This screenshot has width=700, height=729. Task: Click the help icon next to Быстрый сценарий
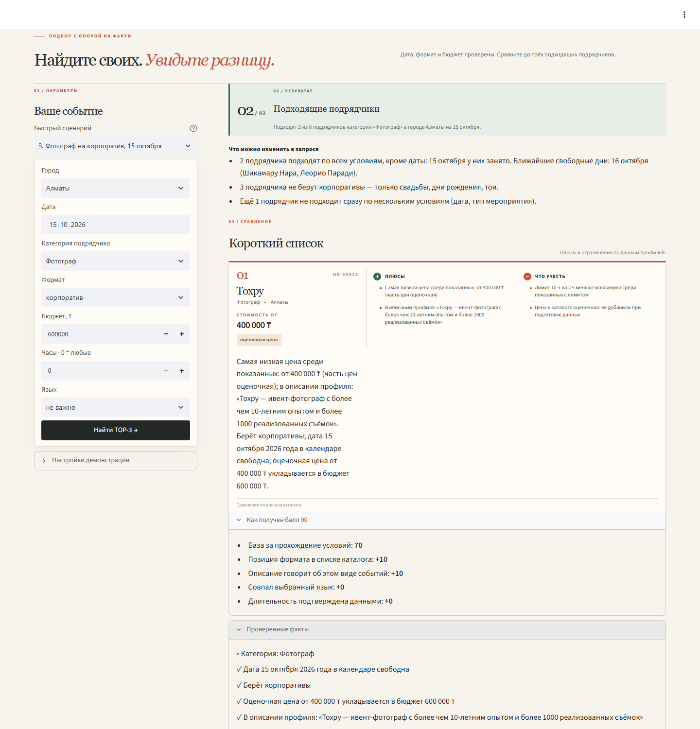(x=193, y=128)
